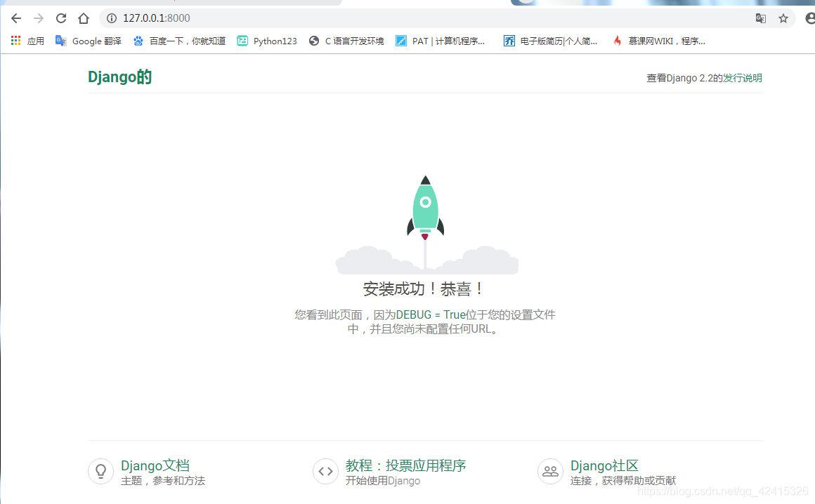Viewport: 815px width, 504px height.
Task: Open the profile avatar icon
Action: click(x=810, y=19)
